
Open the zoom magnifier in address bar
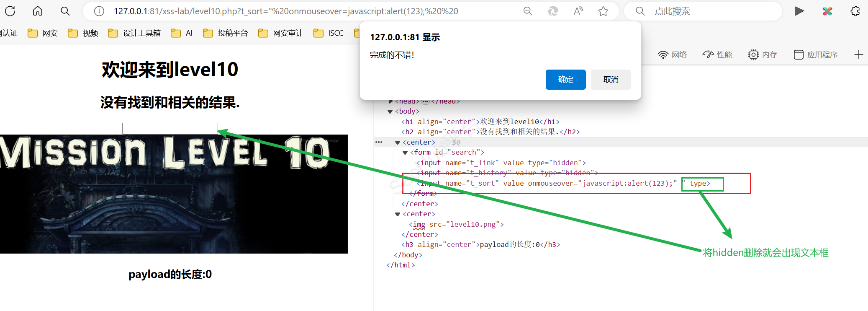[528, 11]
